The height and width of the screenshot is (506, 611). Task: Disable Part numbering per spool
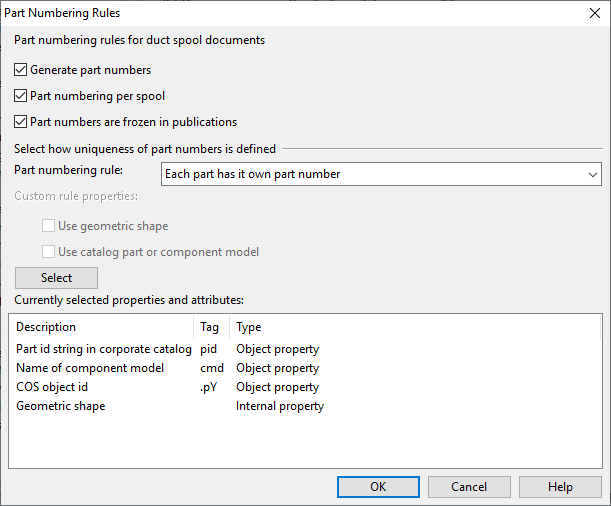point(21,96)
